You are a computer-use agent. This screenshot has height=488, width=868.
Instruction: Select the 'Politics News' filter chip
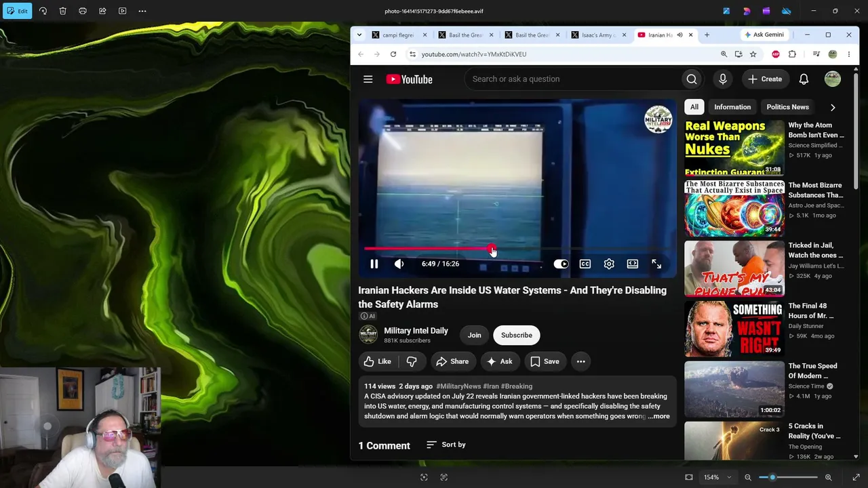click(787, 107)
